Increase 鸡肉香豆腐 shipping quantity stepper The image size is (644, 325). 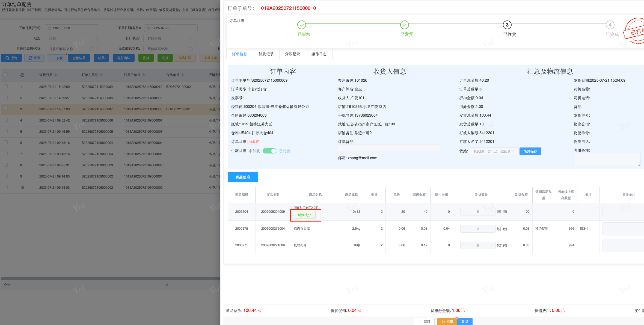[492, 229]
